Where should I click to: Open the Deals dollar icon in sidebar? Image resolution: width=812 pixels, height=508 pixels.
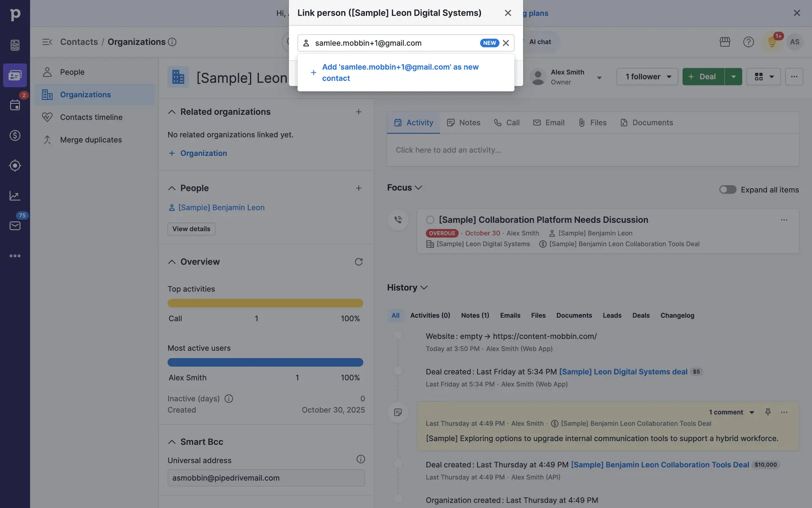[15, 135]
